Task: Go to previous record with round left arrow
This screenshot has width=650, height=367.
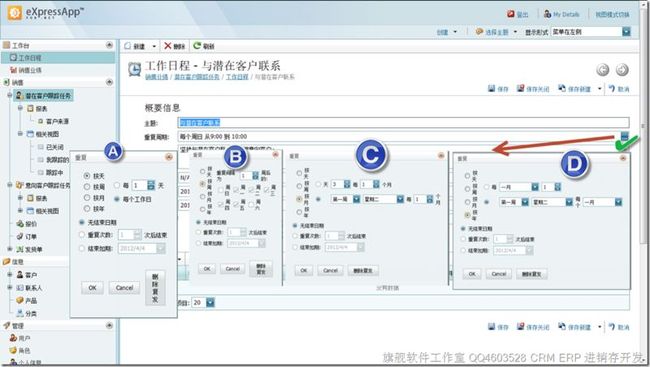Action: coord(603,70)
